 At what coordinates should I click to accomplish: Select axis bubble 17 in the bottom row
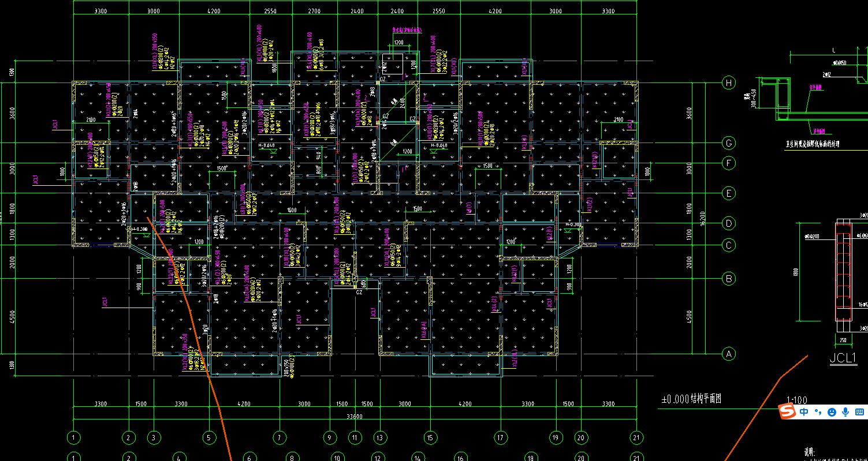[501, 438]
